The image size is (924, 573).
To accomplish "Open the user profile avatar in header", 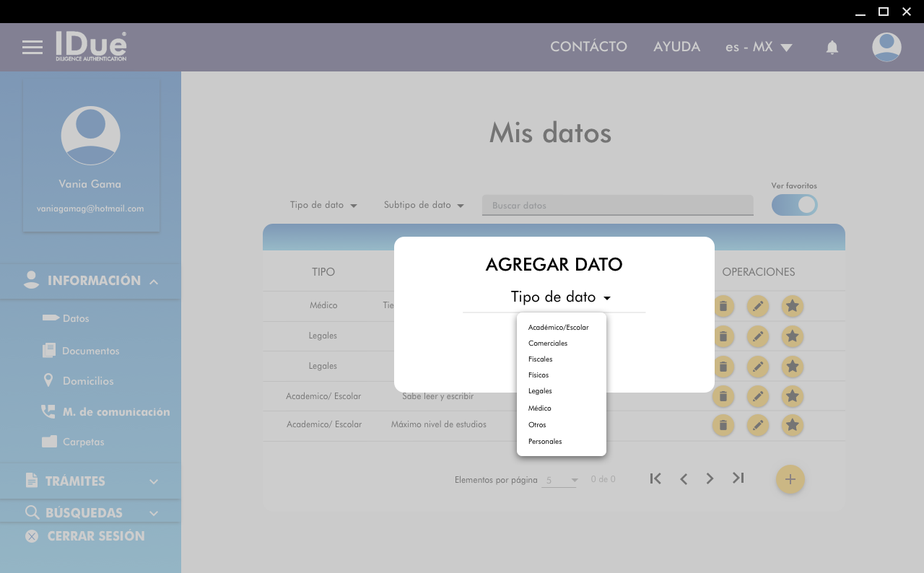I will [x=886, y=47].
